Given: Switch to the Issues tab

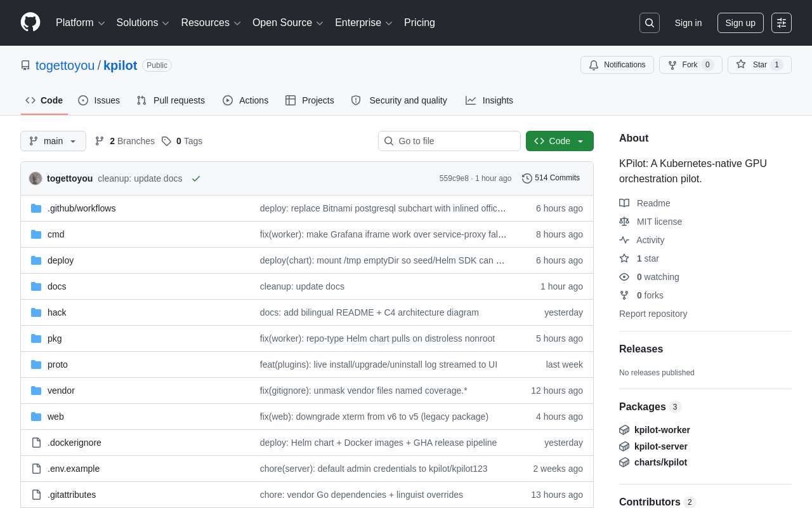Looking at the screenshot, I should pyautogui.click(x=99, y=100).
